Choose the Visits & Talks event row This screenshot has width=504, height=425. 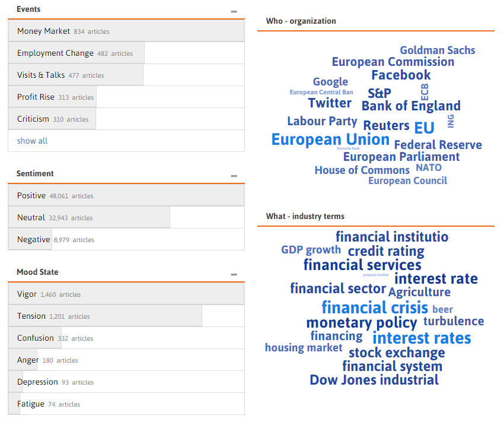[126, 75]
